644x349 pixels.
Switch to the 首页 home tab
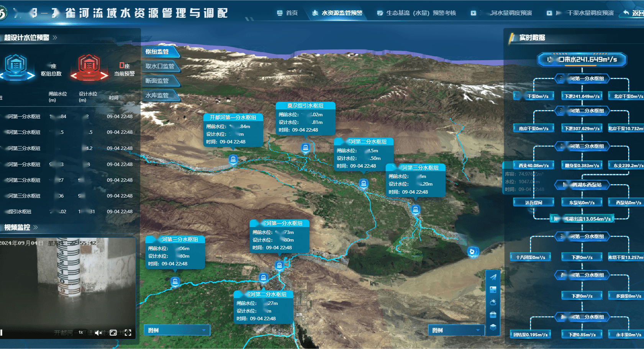point(287,13)
